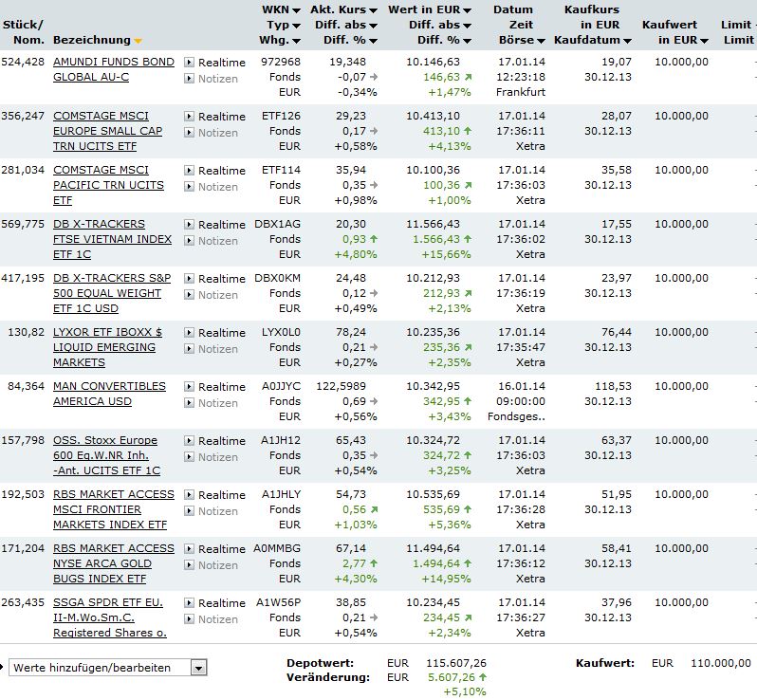The height and width of the screenshot is (700, 757).
Task: Open AMUNDI FUNDS BOND GLOBAL AU-C link
Action: pos(114,69)
